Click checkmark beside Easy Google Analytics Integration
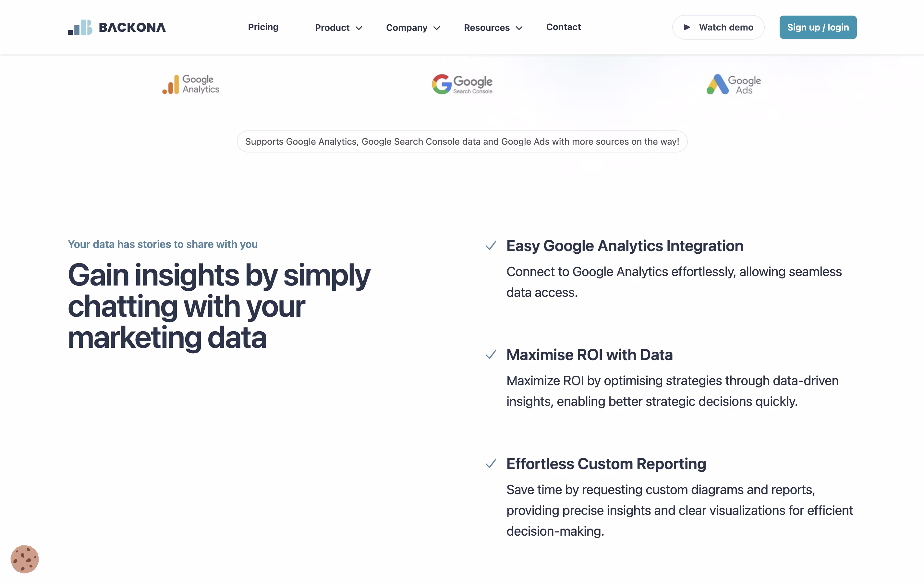 coord(491,246)
